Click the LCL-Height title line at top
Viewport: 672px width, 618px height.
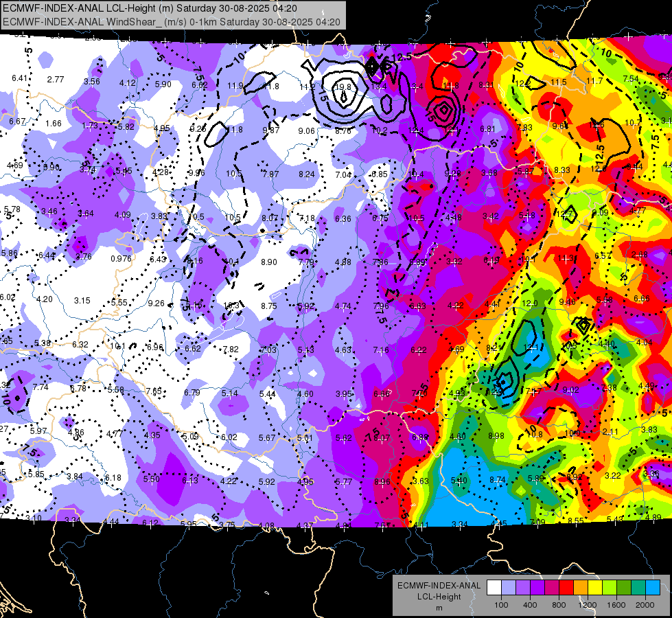point(150,8)
